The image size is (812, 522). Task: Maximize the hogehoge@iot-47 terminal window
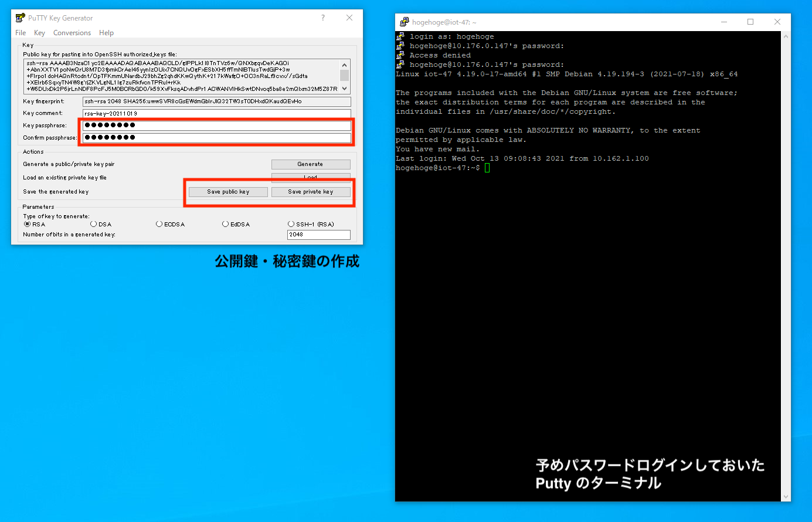pyautogui.click(x=750, y=22)
